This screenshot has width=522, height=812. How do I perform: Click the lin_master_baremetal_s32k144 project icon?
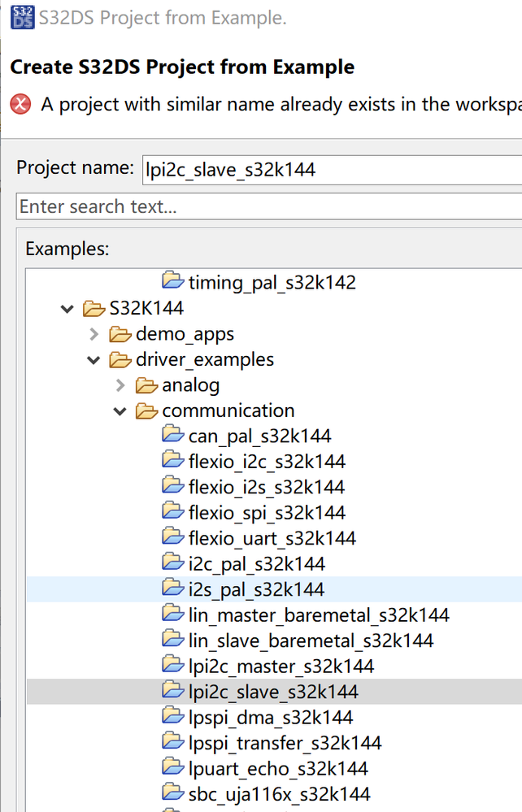click(x=173, y=613)
